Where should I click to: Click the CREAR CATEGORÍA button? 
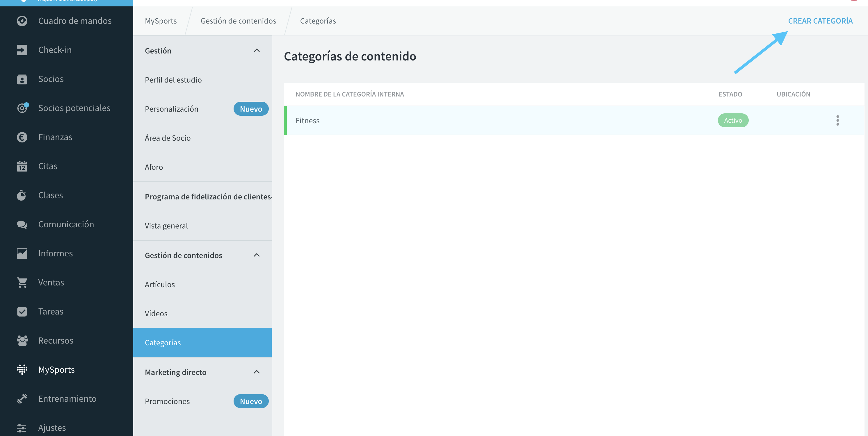click(x=821, y=21)
